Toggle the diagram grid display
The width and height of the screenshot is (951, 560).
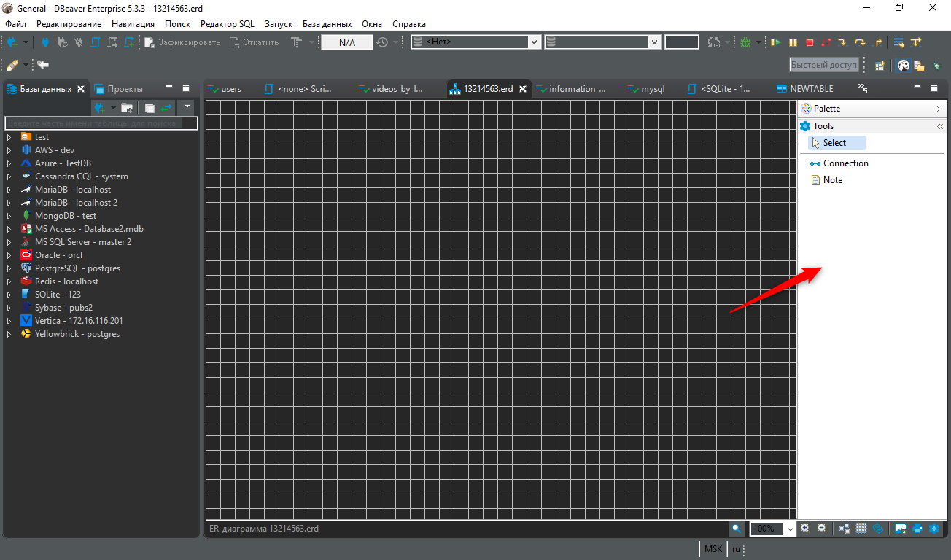point(861,529)
